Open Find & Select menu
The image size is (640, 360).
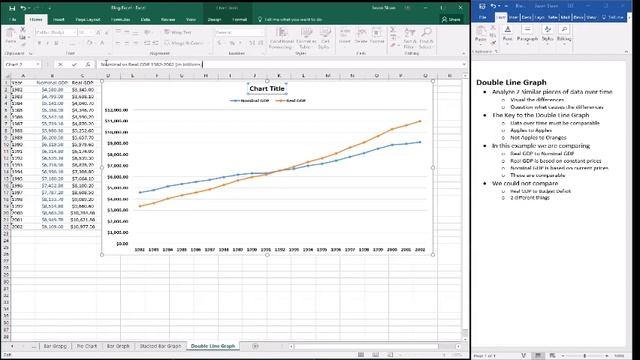[426, 38]
